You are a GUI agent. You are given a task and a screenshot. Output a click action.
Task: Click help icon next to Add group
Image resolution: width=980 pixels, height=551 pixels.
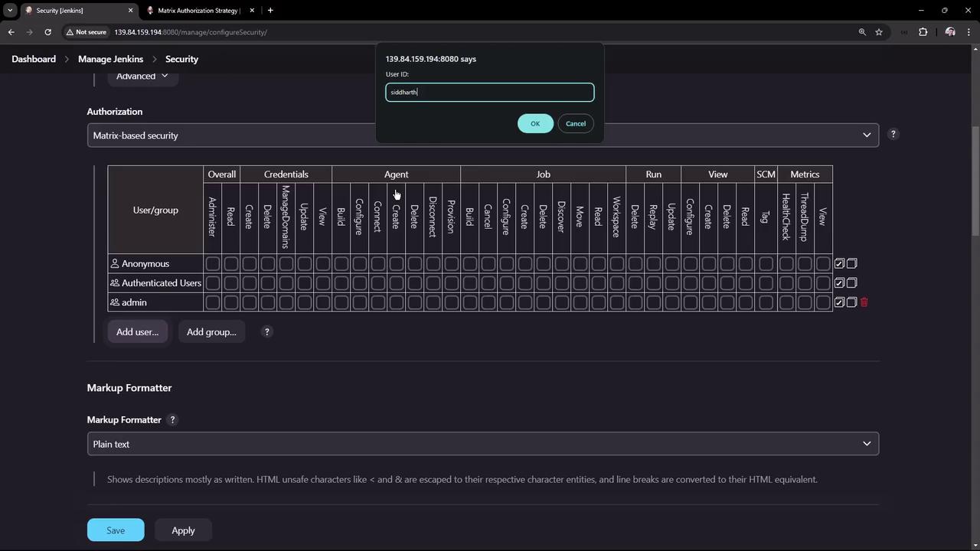[266, 332]
